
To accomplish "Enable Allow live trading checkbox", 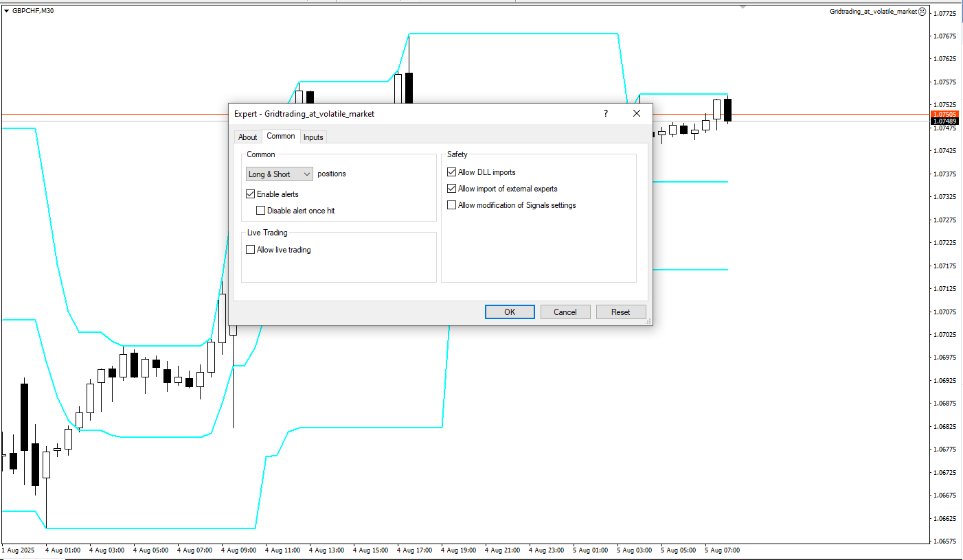I will tap(251, 250).
